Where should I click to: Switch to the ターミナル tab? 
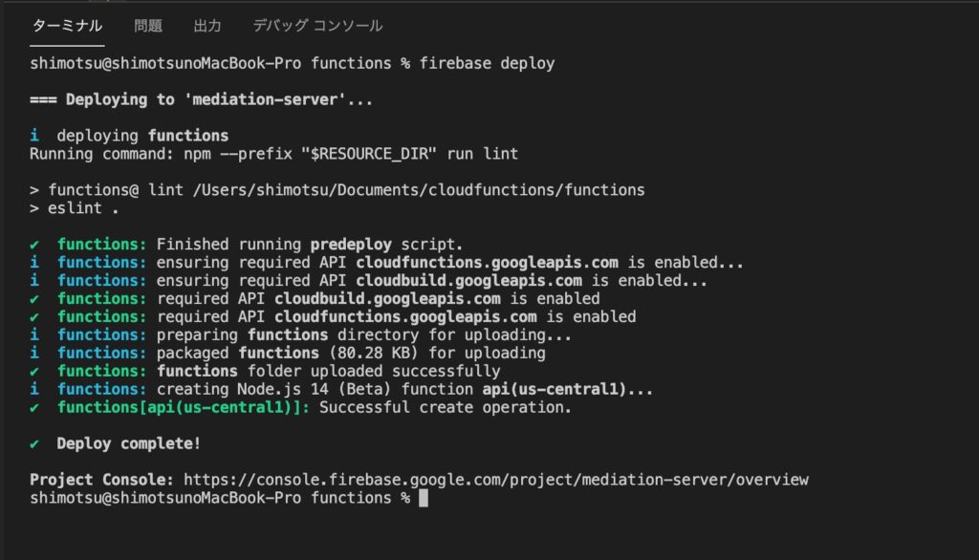67,26
